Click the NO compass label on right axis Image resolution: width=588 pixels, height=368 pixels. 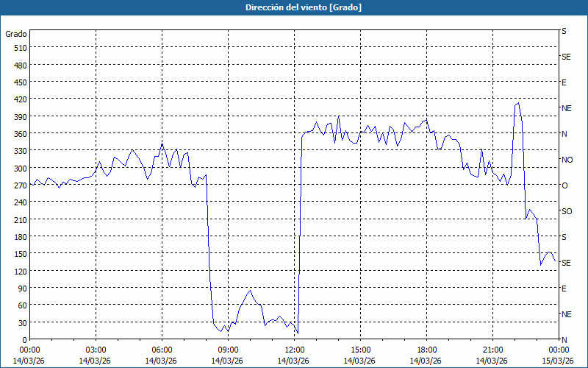(x=567, y=160)
